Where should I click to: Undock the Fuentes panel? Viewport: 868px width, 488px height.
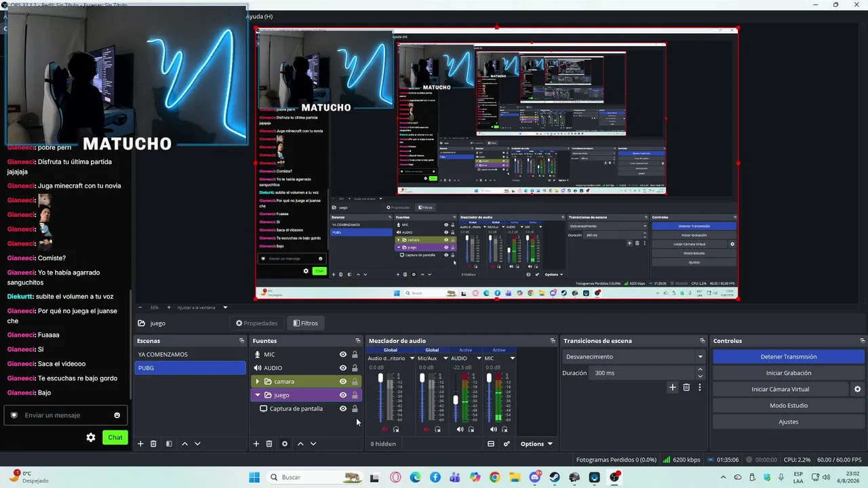coord(358,341)
